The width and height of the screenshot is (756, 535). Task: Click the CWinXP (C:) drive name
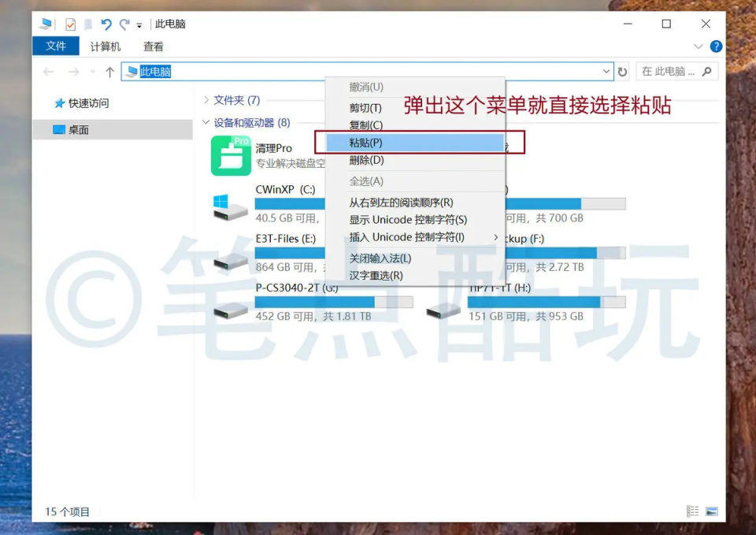point(285,190)
